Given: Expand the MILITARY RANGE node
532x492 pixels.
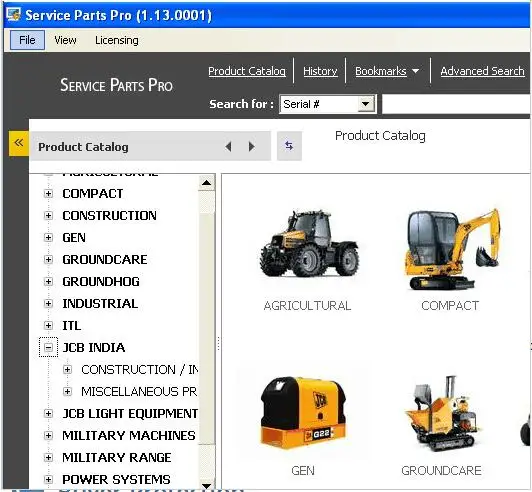Looking at the screenshot, I should pyautogui.click(x=49, y=457).
